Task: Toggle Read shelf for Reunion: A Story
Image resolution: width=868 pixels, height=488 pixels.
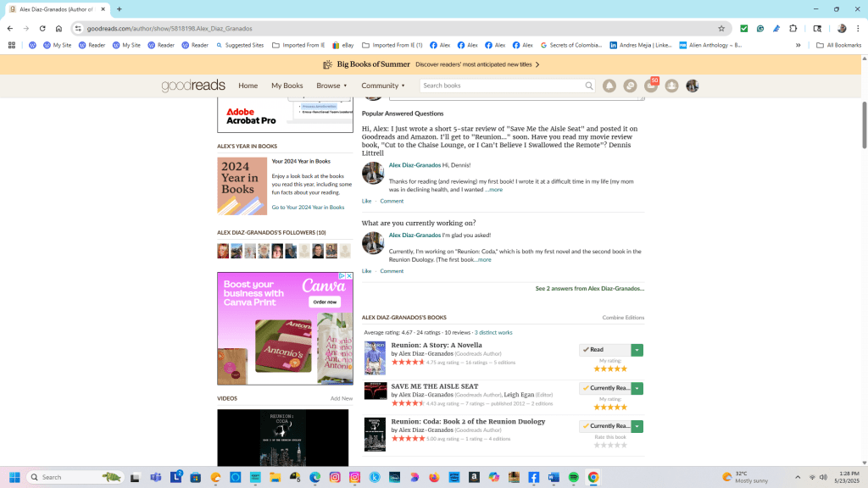Action: [x=604, y=350]
